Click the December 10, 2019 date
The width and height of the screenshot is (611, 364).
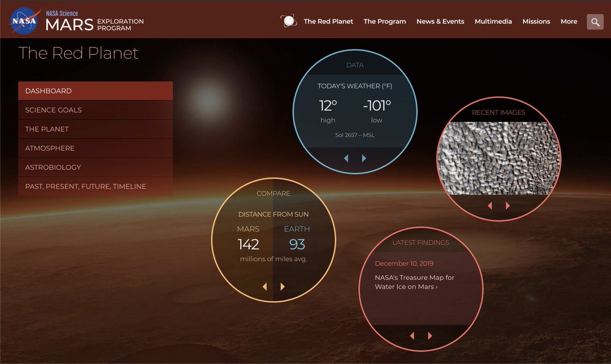[403, 263]
